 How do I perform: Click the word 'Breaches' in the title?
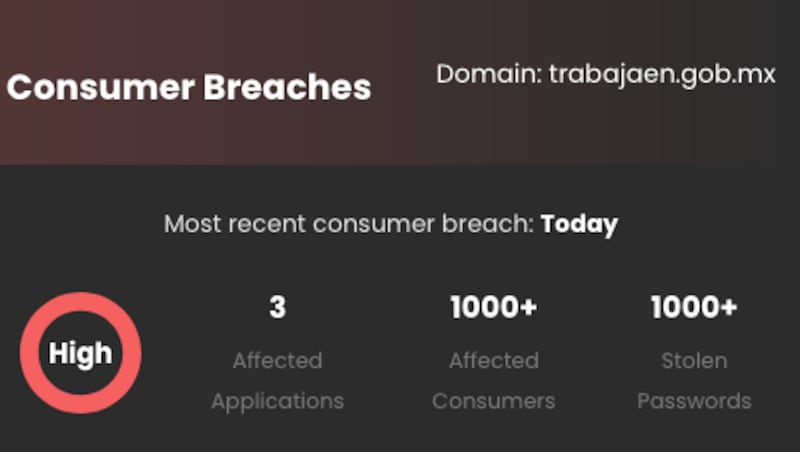click(x=287, y=87)
